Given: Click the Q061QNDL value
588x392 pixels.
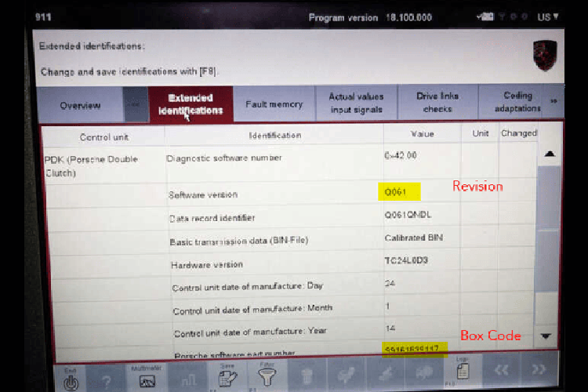Looking at the screenshot, I should tap(408, 215).
